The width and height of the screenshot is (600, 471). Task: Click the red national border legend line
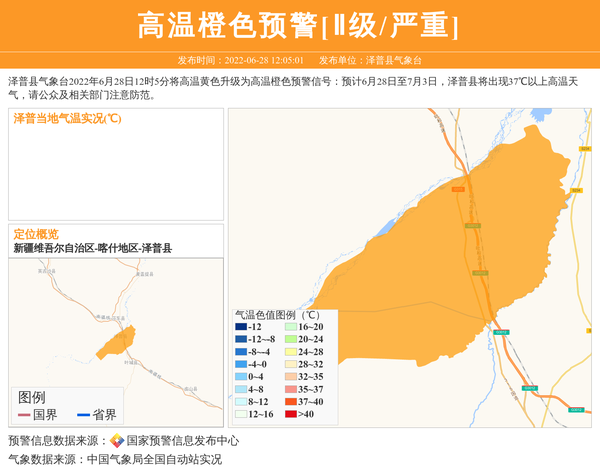pos(24,414)
